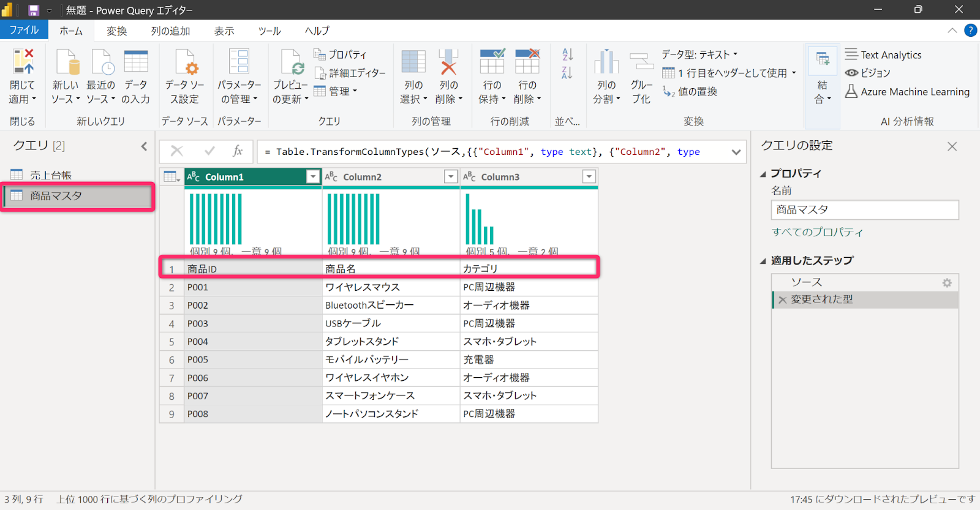Open the Data Type: Text dropdown
Viewport: 980px width, 510px height.
point(699,54)
